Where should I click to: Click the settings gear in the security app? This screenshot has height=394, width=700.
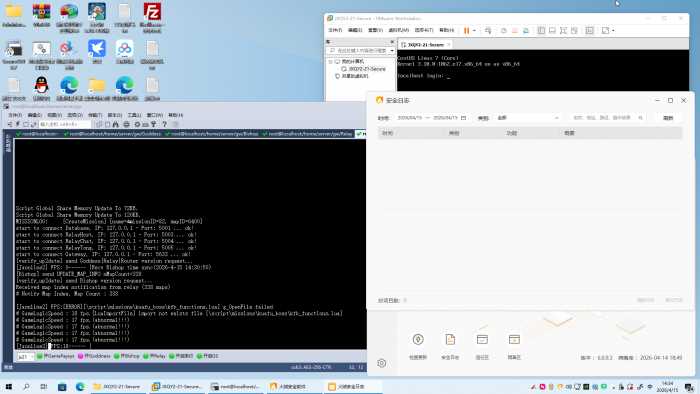[x=381, y=363]
